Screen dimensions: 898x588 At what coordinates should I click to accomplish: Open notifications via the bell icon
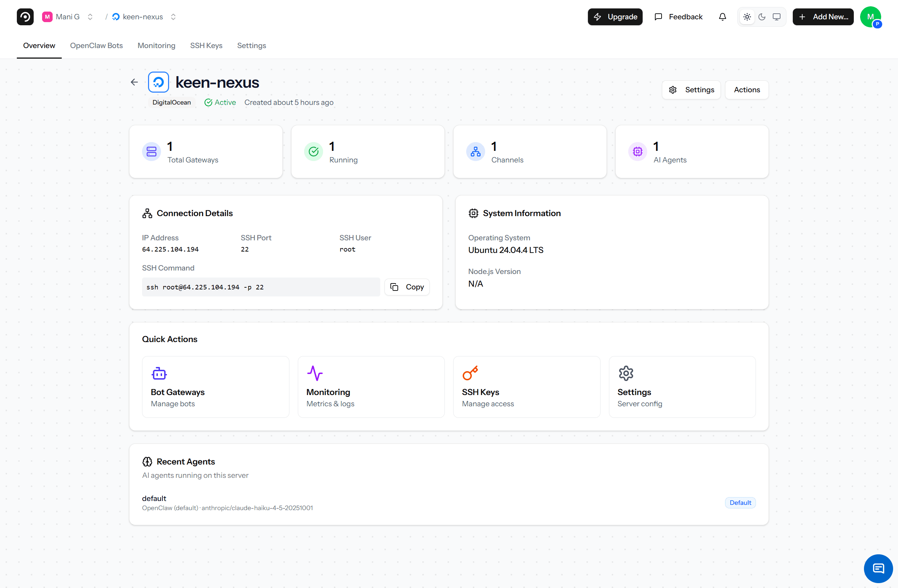(x=722, y=16)
